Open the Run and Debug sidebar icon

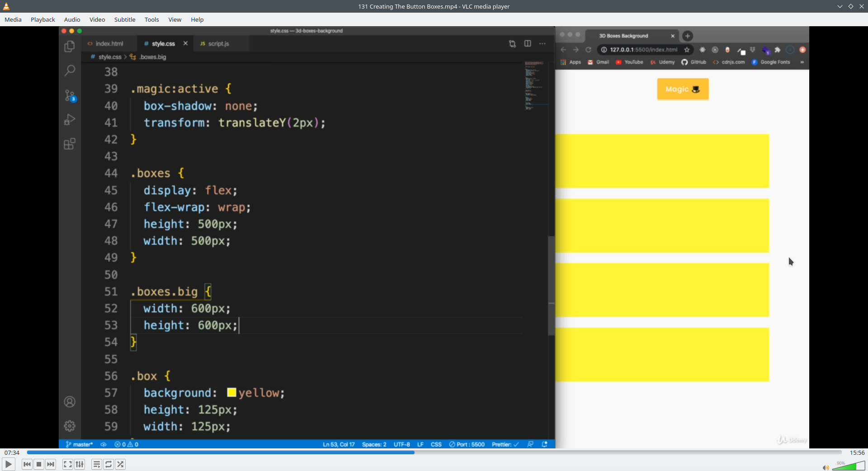click(x=70, y=120)
